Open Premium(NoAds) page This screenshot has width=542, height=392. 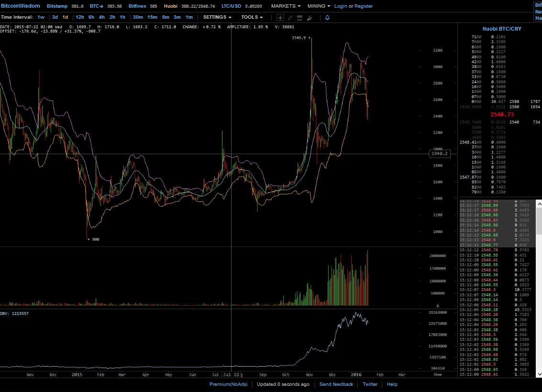228,384
